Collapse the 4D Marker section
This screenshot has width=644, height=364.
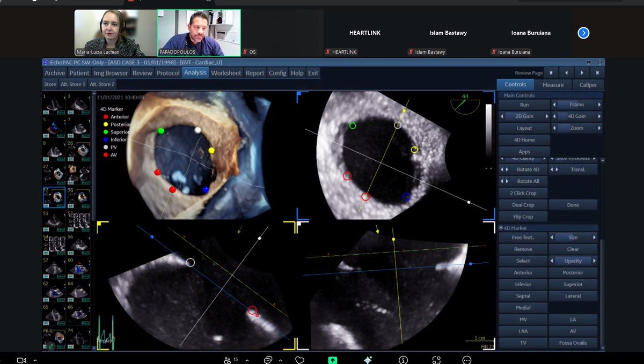click(x=501, y=228)
